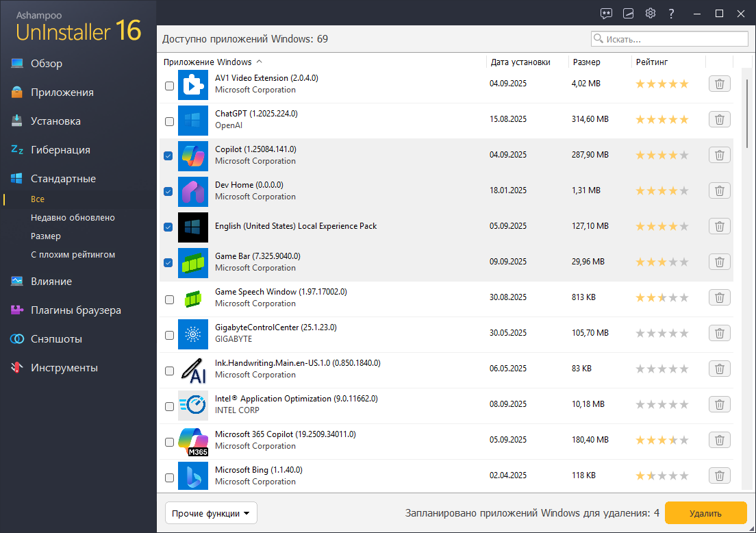Screen dimensions: 756x533
Task: Check the AV1 Video Extension checkbox
Action: (x=169, y=86)
